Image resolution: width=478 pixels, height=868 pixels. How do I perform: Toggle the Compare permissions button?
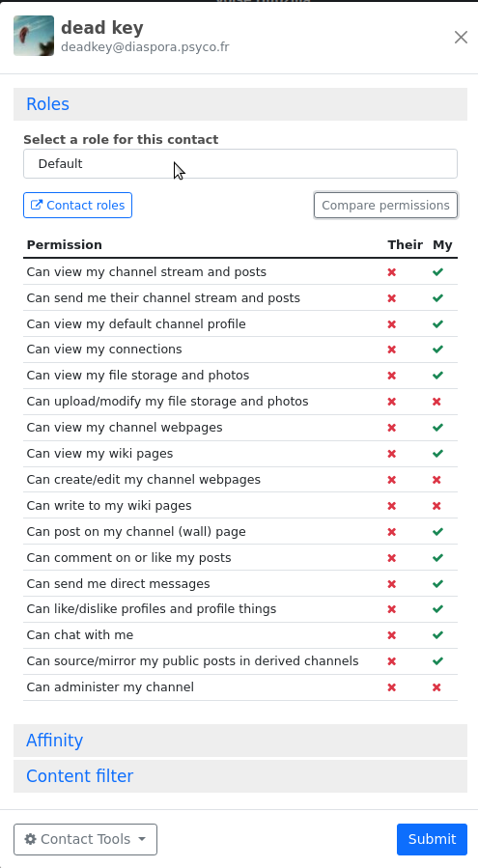coord(385,206)
